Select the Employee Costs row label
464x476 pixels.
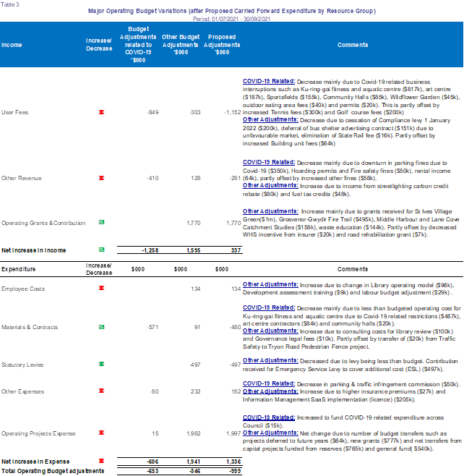coord(23,289)
